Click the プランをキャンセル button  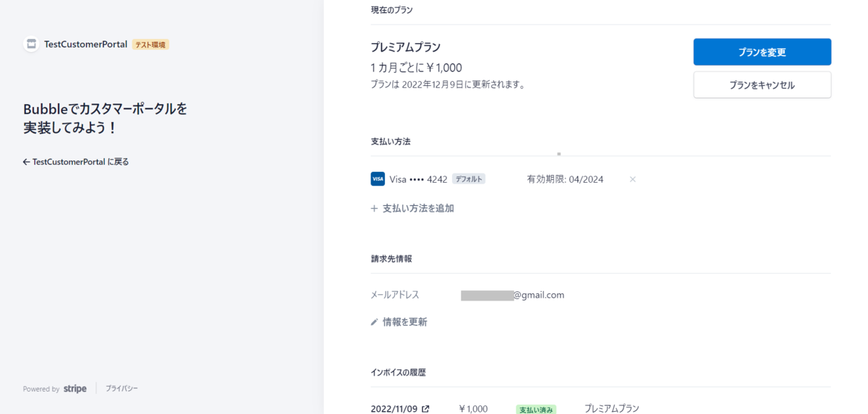[762, 85]
